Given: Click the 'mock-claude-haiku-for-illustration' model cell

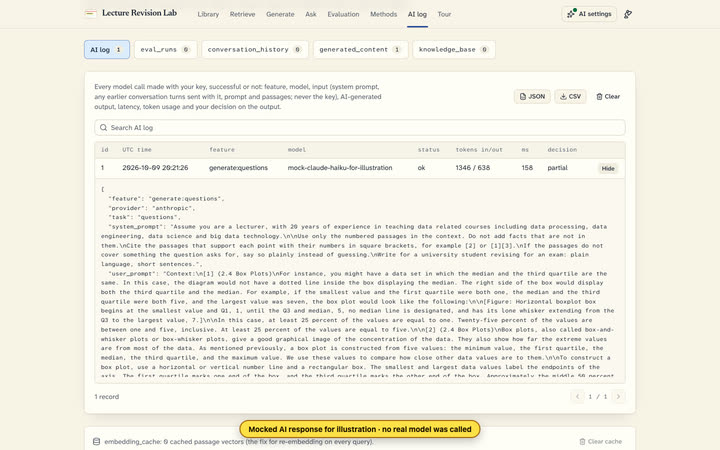Looking at the screenshot, I should 340,168.
